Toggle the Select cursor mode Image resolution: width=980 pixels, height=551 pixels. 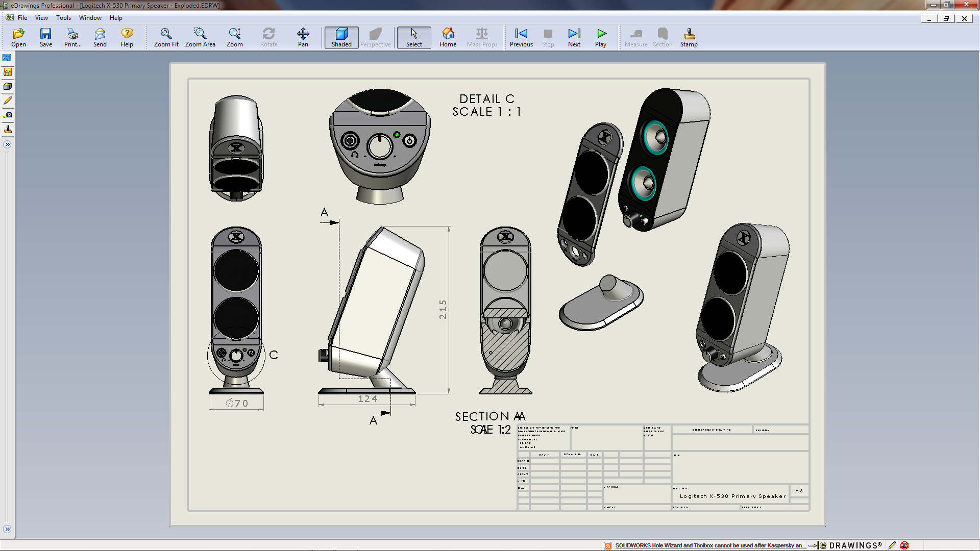414,37
